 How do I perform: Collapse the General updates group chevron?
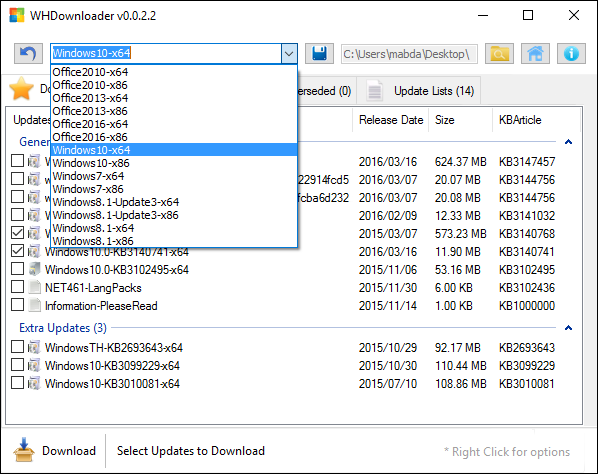pos(568,142)
